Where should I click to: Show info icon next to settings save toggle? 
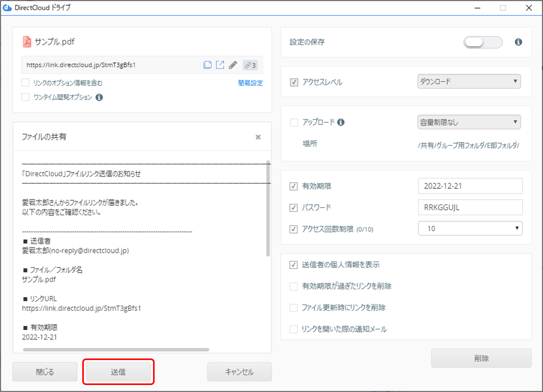[x=518, y=42]
